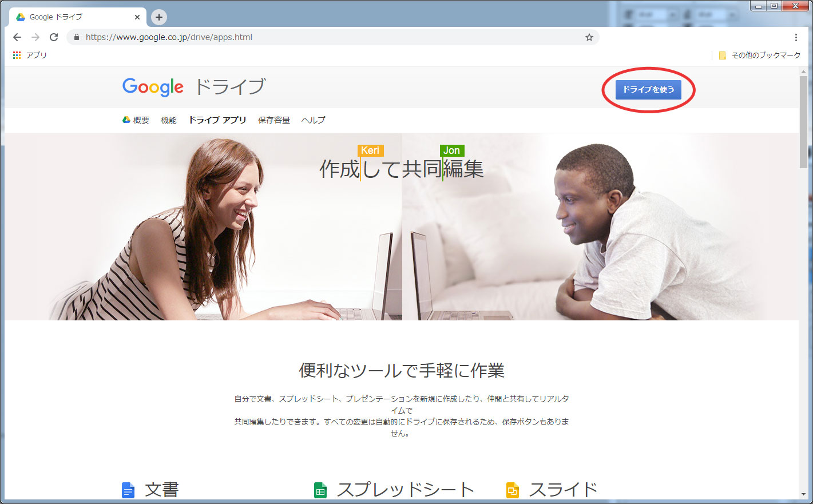Click the blue 文書 docs icon
Image resolution: width=813 pixels, height=504 pixels.
tap(128, 490)
